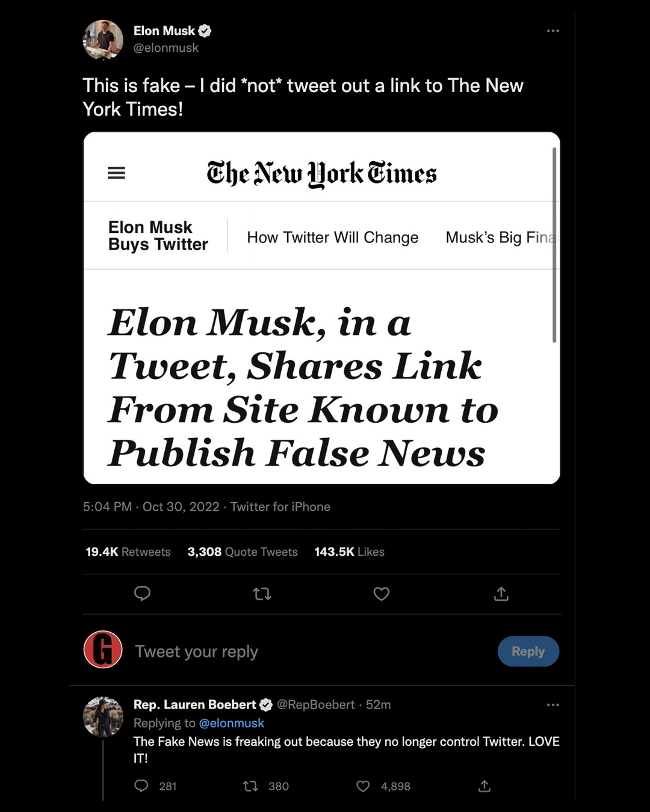Open the @elonmusk mention link
Viewport: 650px width, 812px height.
(x=232, y=723)
